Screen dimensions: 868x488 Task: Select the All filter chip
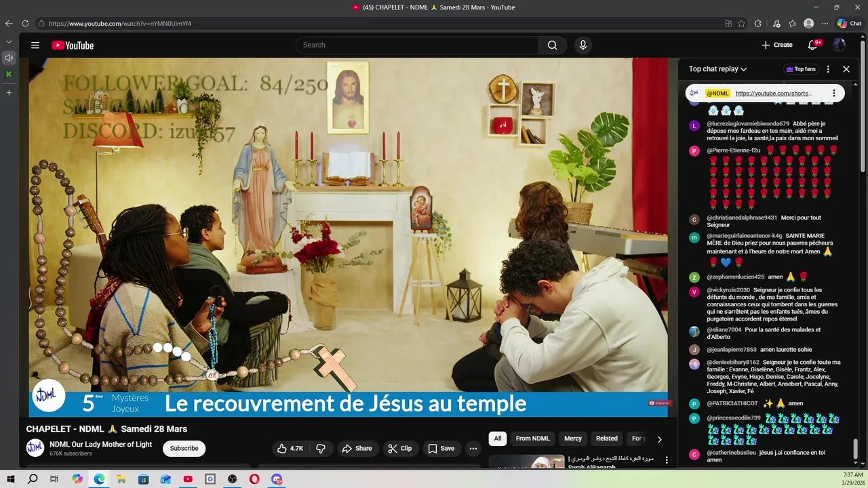pyautogui.click(x=498, y=439)
